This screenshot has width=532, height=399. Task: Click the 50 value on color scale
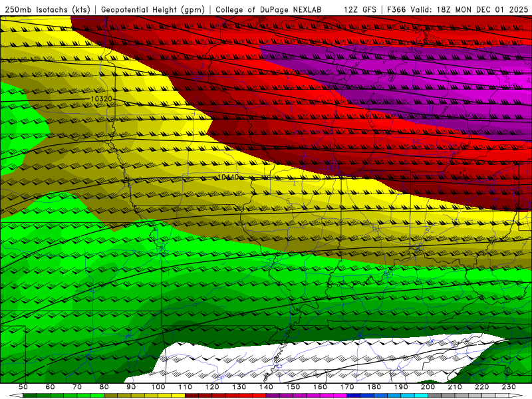coord(23,387)
